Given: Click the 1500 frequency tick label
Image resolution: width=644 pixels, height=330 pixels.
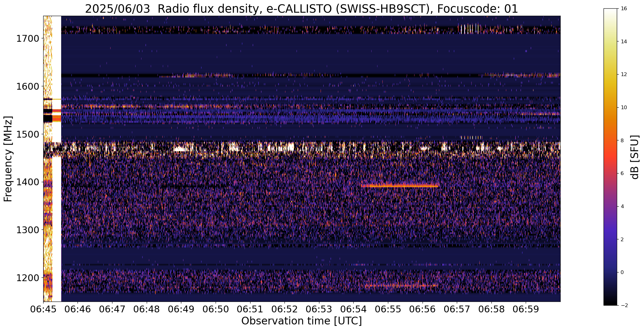Looking at the screenshot, I should [27, 134].
